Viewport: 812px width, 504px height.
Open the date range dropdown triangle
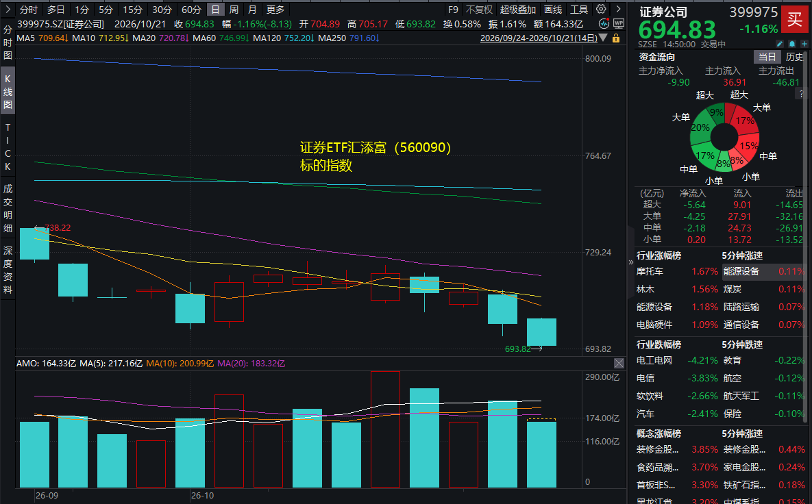602,38
